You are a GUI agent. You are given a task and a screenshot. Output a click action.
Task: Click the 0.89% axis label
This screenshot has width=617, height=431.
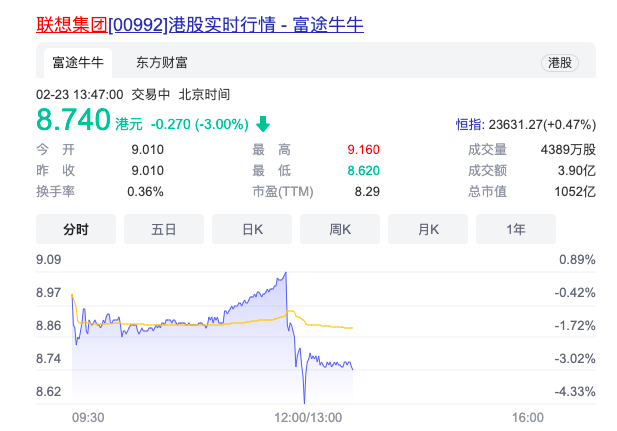tap(577, 260)
